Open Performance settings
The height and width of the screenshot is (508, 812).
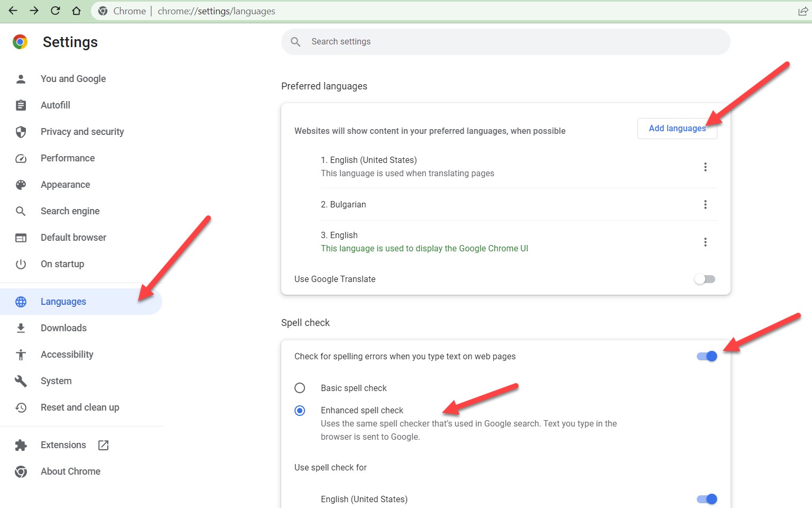point(68,158)
